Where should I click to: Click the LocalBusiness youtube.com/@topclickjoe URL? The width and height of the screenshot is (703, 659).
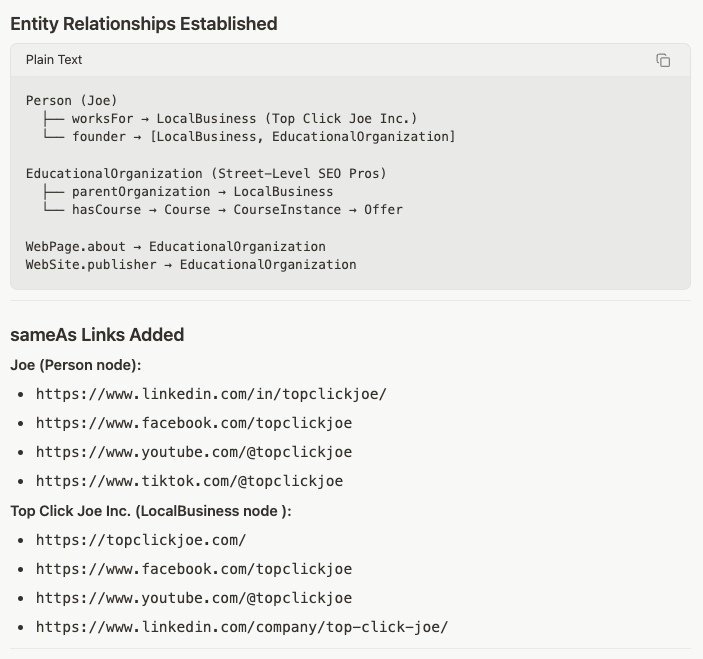click(194, 598)
